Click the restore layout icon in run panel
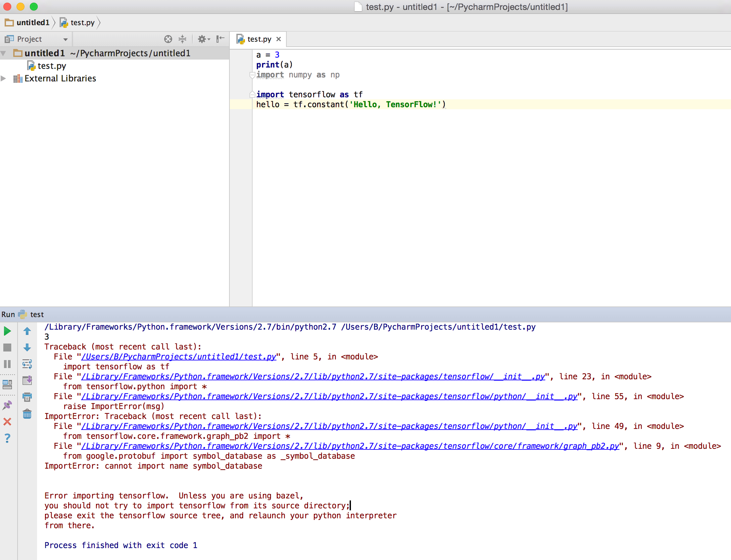Viewport: 731px width, 560px height. (x=7, y=384)
